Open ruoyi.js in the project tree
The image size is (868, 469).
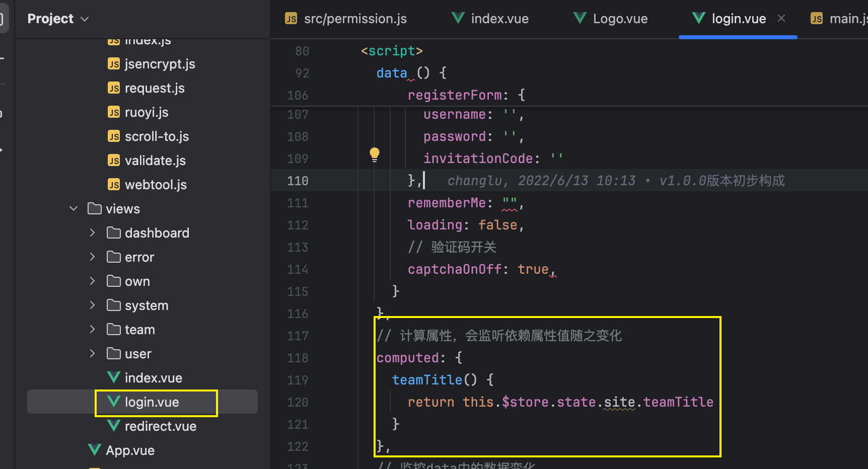coord(138,112)
